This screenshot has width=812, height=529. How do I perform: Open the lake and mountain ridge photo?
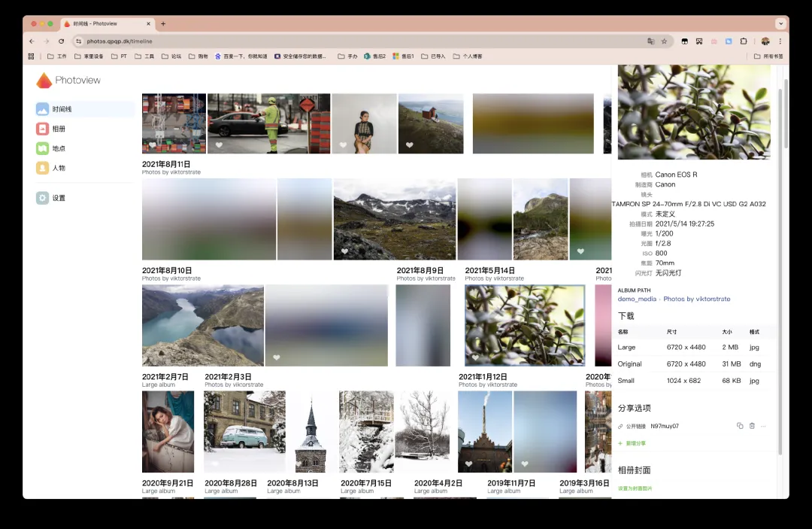(x=202, y=325)
